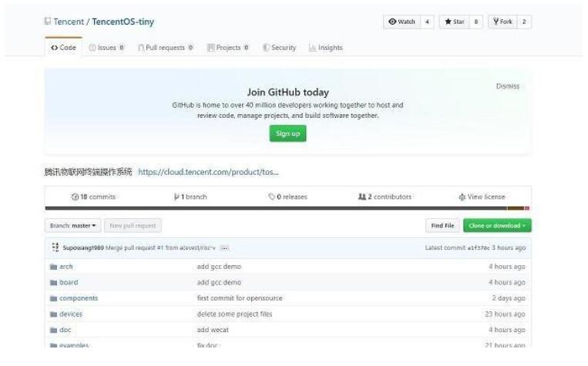This screenshot has width=588, height=366.
Task: Click the tag icon beside releases
Action: (x=271, y=196)
